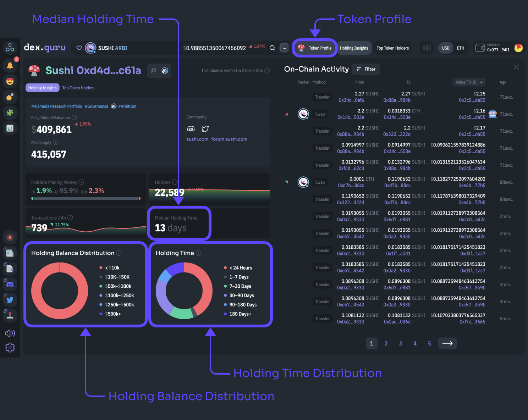
Task: Toggle the < 24 Hours legend item
Action: click(x=240, y=268)
